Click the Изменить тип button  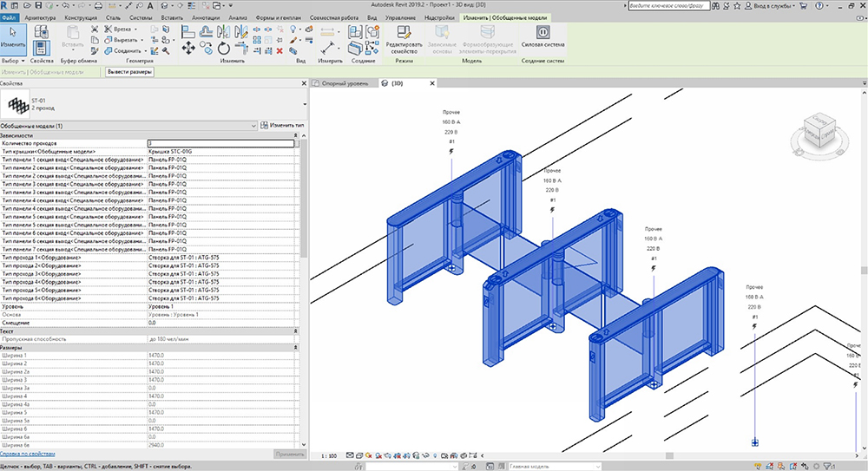click(x=282, y=126)
